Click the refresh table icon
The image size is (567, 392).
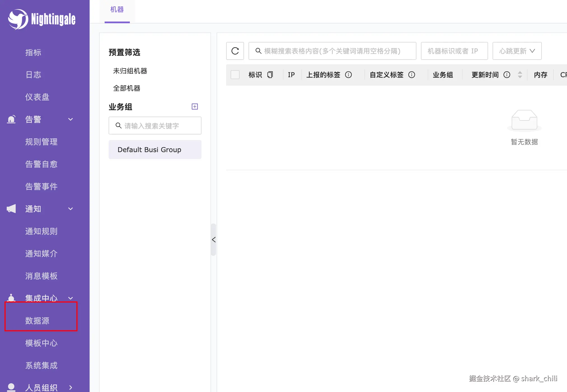[x=235, y=51]
